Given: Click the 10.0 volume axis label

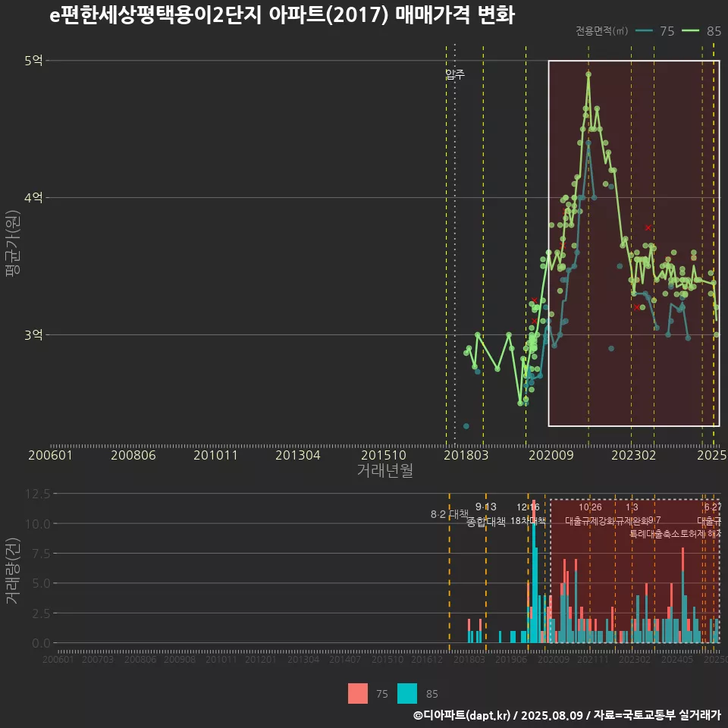Looking at the screenshot, I should (38, 524).
